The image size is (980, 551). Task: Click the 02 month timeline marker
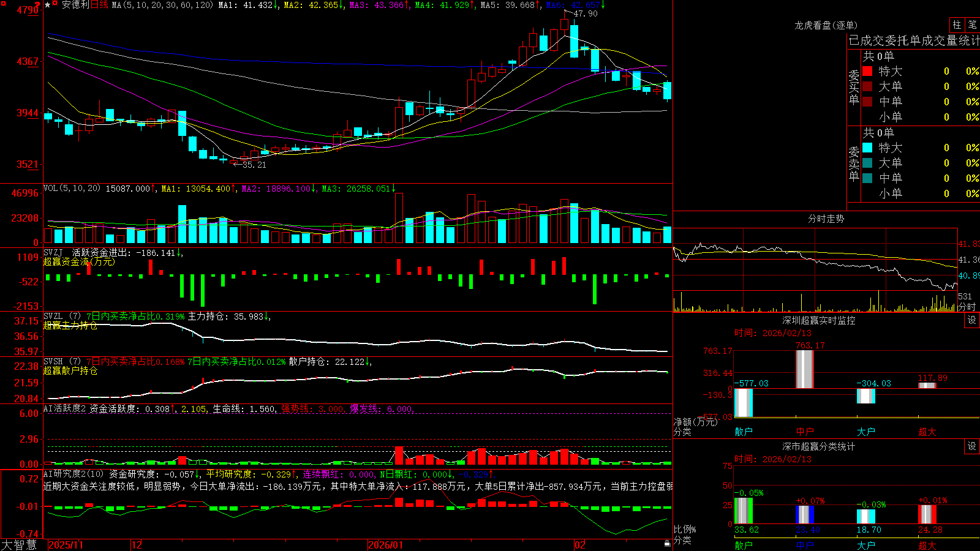click(x=579, y=545)
